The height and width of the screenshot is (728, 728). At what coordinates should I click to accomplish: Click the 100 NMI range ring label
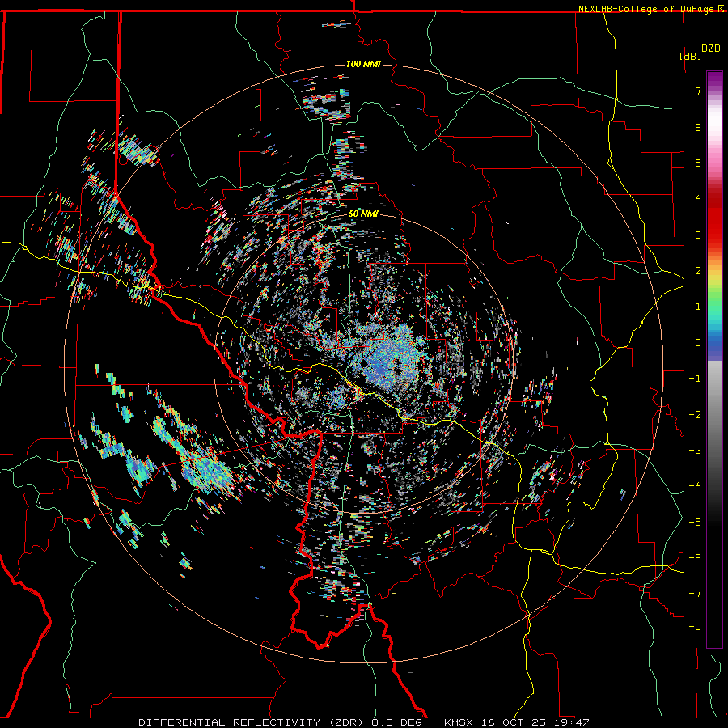pos(363,64)
